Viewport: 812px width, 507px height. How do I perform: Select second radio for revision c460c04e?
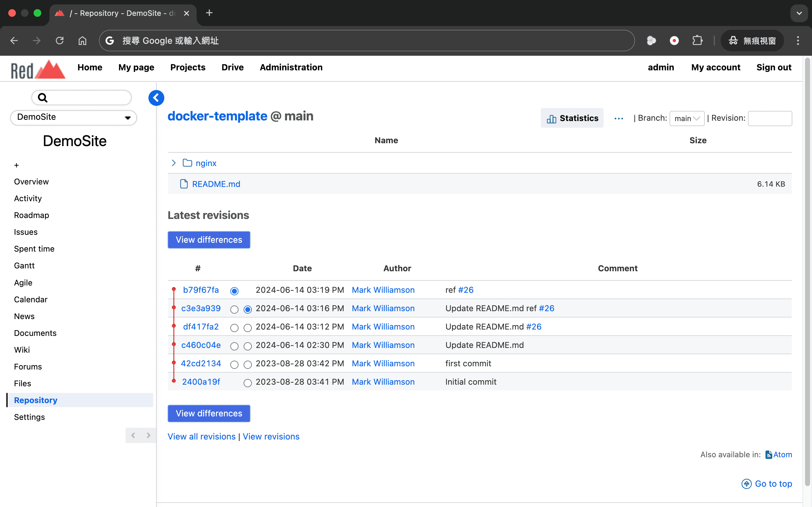(248, 346)
